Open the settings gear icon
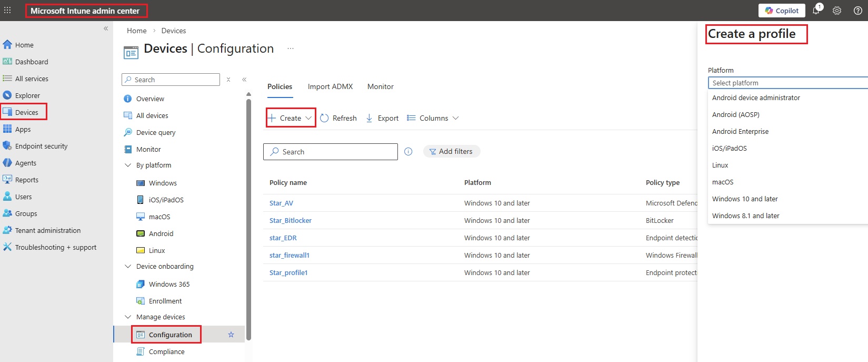The width and height of the screenshot is (868, 362). pyautogui.click(x=837, y=11)
